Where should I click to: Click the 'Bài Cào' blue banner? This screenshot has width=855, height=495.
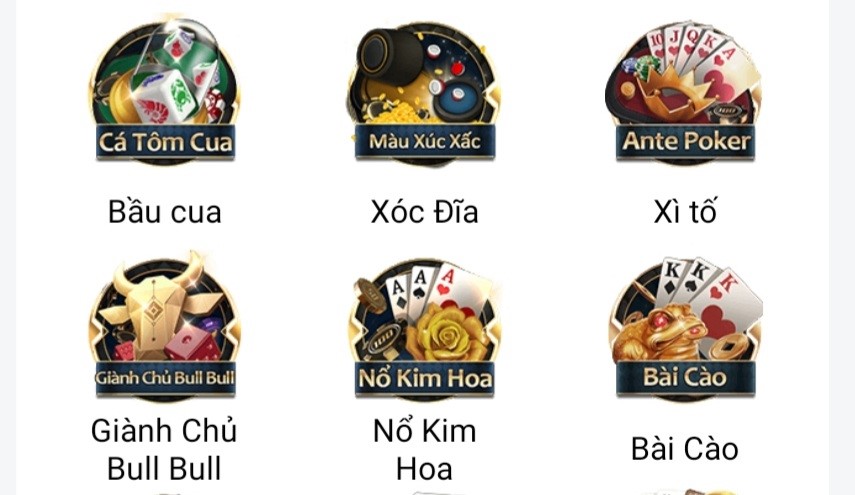pyautogui.click(x=685, y=377)
